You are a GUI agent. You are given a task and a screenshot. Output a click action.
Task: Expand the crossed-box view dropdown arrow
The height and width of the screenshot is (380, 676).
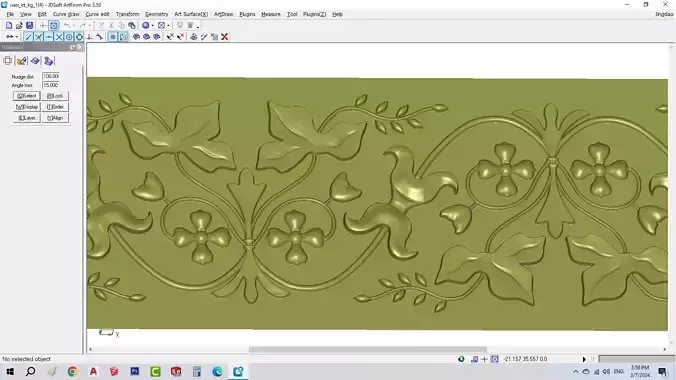168,25
